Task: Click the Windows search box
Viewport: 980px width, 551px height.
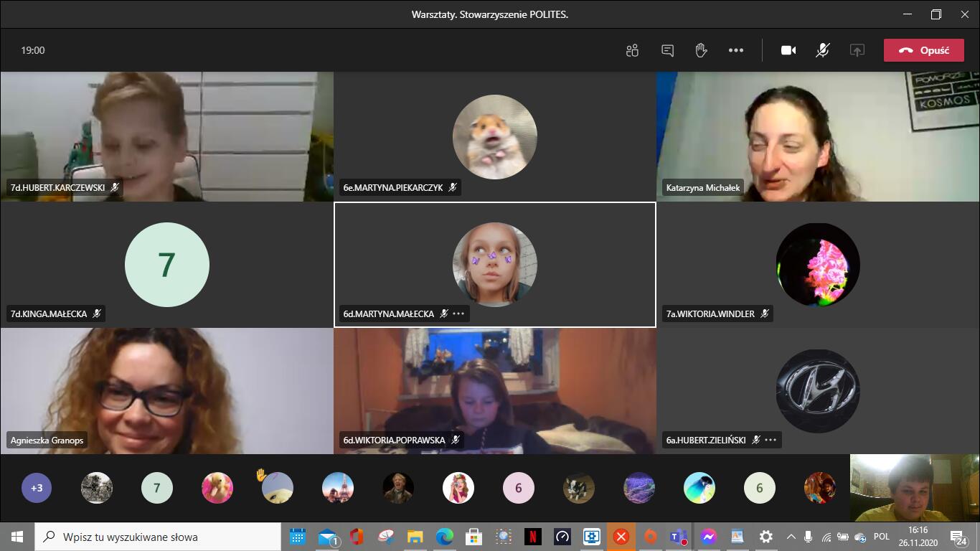Action: (158, 537)
